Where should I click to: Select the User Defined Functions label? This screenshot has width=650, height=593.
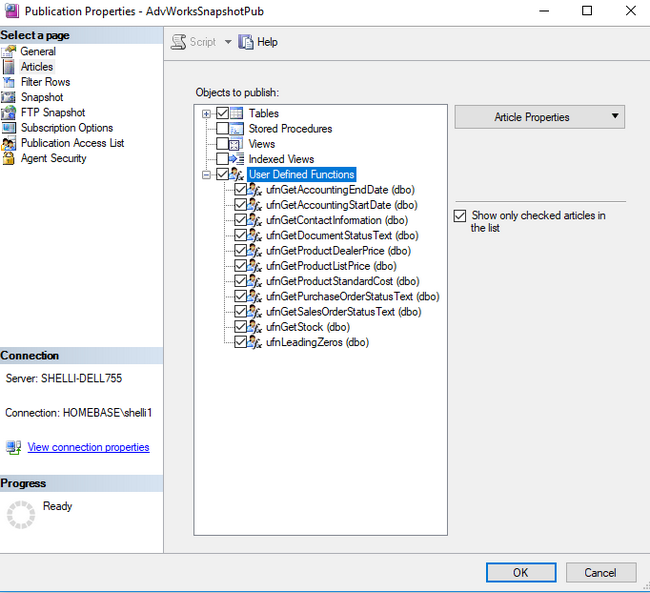[302, 175]
